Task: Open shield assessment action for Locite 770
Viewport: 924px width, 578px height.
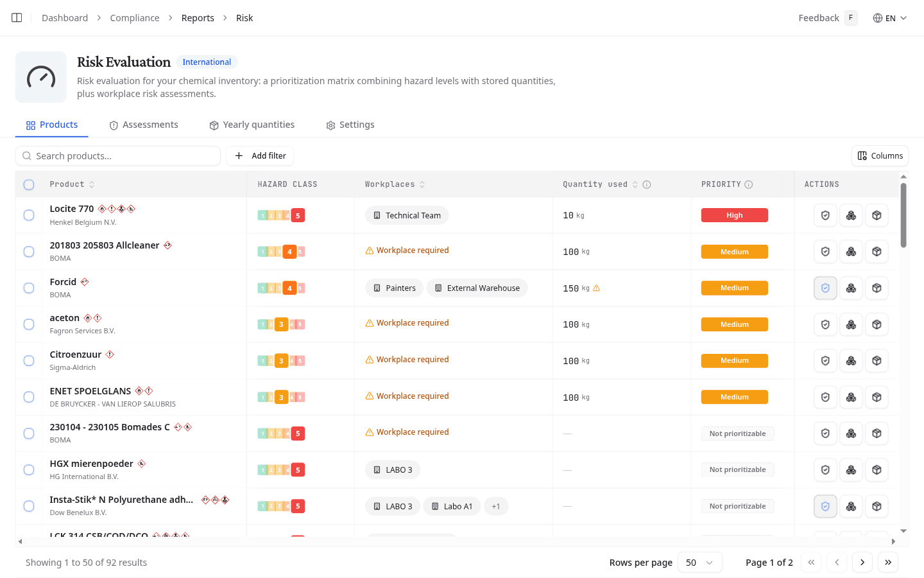Action: (825, 216)
